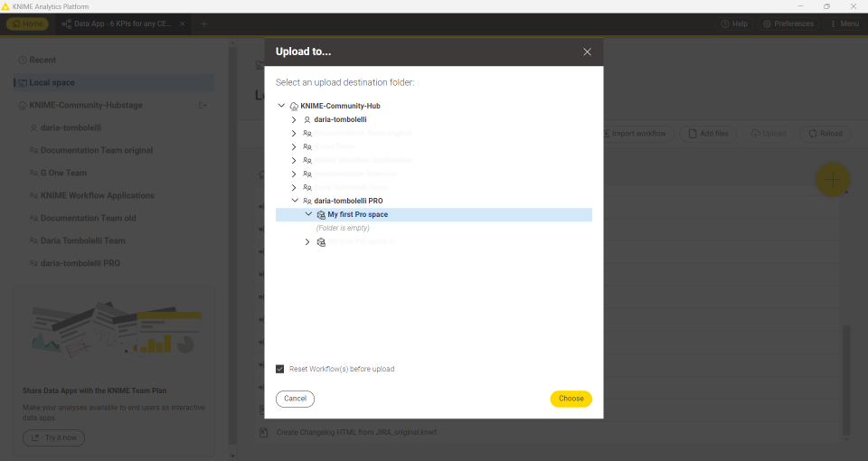Click the daria-tombolelli PRO team icon
The image size is (868, 461).
click(307, 201)
